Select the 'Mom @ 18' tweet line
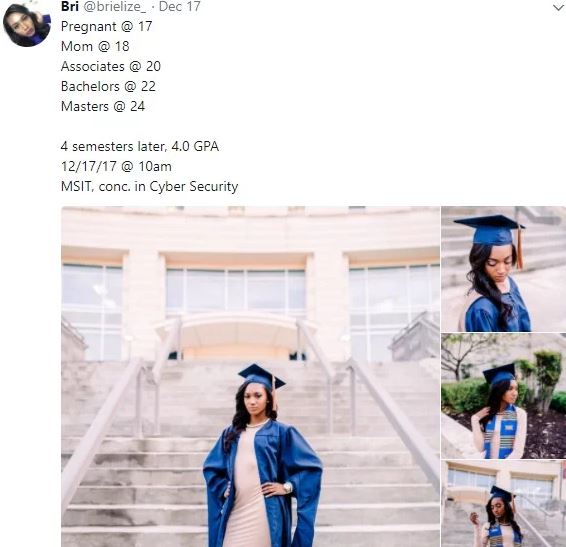The width and height of the screenshot is (566, 547). click(x=95, y=46)
